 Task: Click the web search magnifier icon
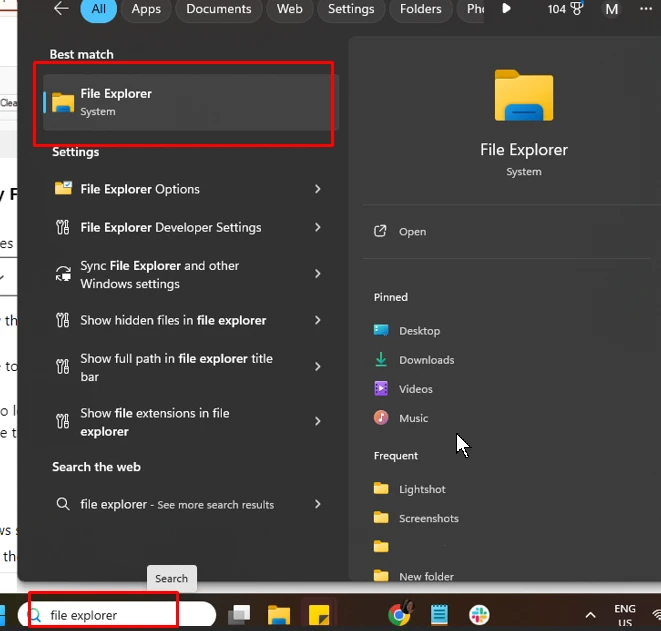tap(63, 504)
